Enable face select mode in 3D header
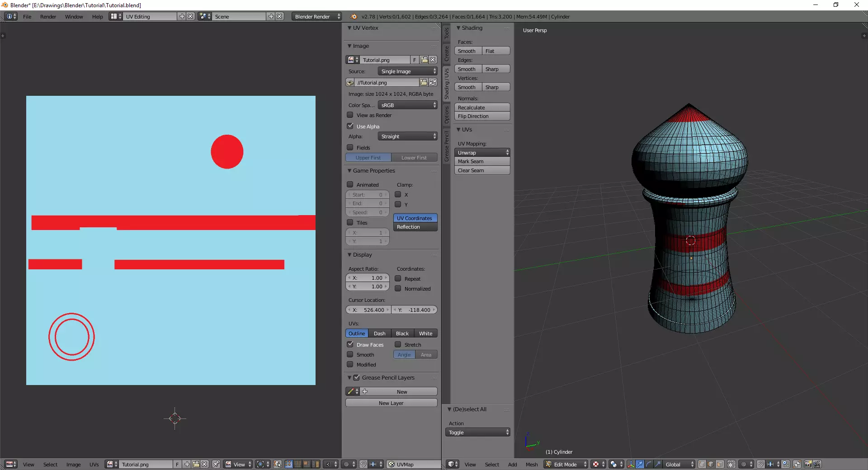 coord(720,464)
